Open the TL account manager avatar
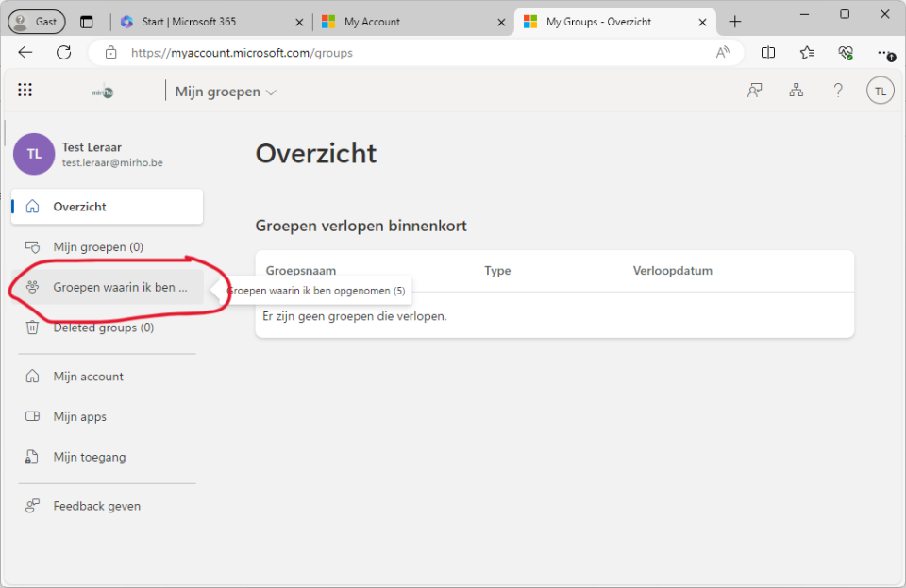 (x=880, y=91)
